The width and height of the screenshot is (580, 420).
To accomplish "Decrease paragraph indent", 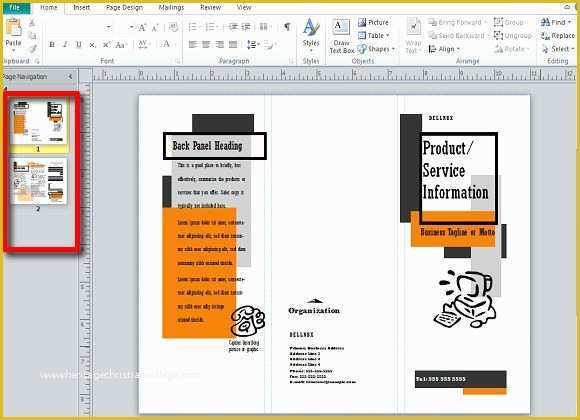I will coord(233,27).
